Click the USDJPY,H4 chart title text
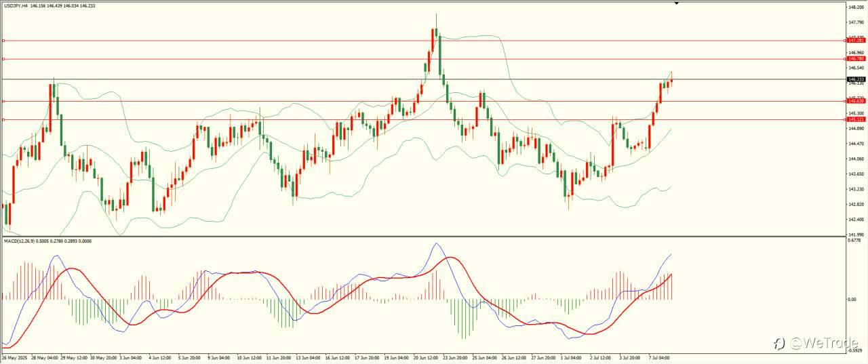868x364 pixels. [15, 6]
